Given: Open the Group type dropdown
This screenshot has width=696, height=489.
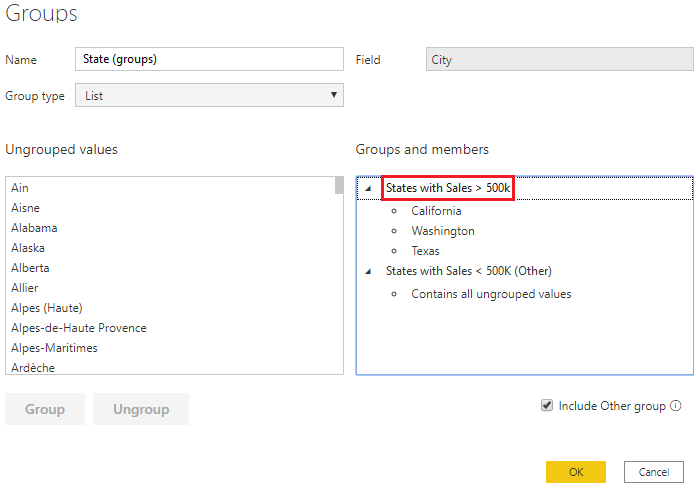Looking at the screenshot, I should (209, 95).
